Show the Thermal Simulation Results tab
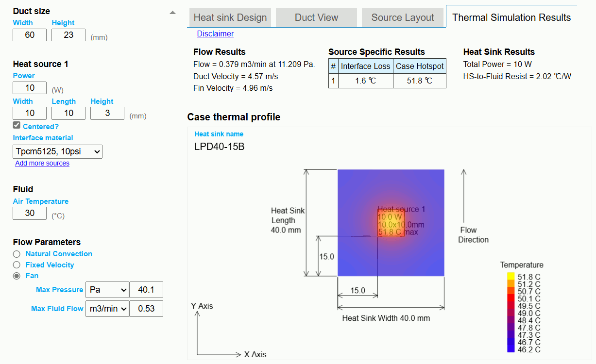 (x=511, y=17)
